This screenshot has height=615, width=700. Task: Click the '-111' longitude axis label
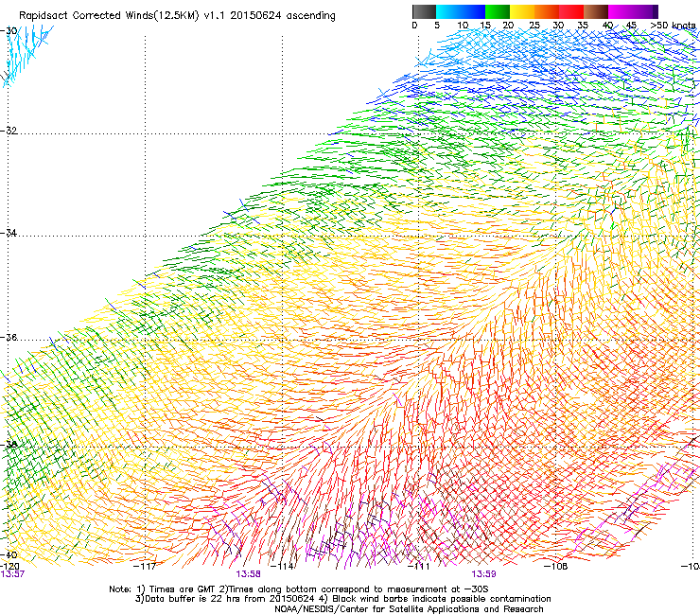pos(418,567)
